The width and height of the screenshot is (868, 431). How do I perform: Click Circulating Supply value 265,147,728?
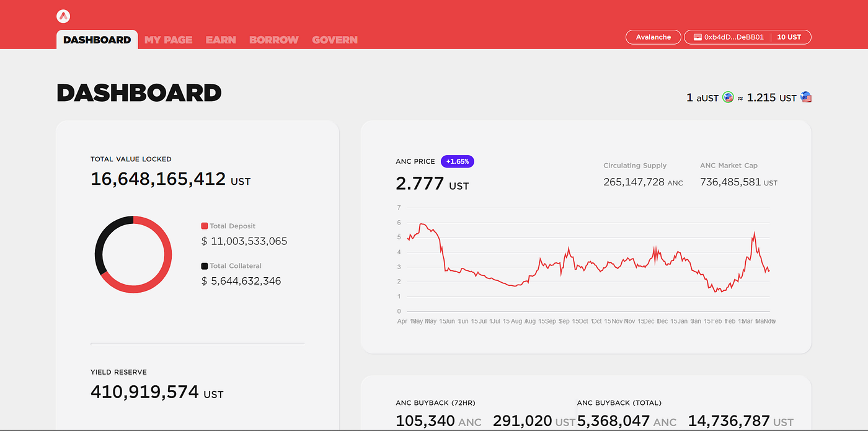634,182
